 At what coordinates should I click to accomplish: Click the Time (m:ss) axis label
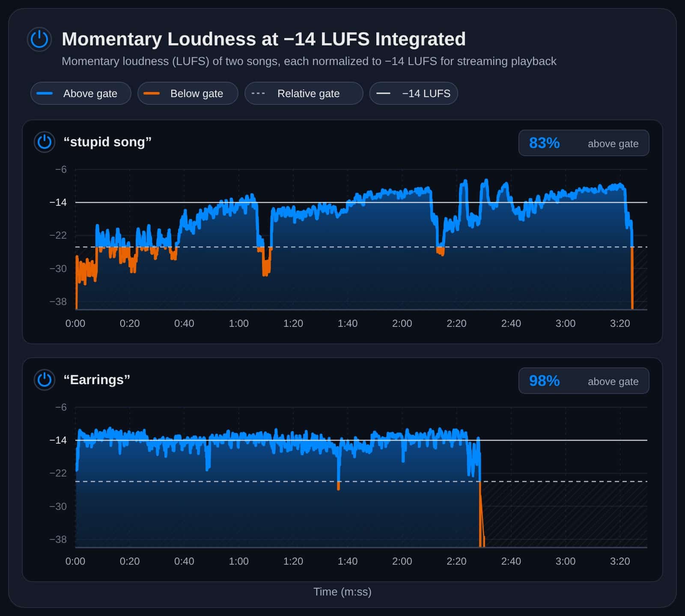tap(342, 592)
